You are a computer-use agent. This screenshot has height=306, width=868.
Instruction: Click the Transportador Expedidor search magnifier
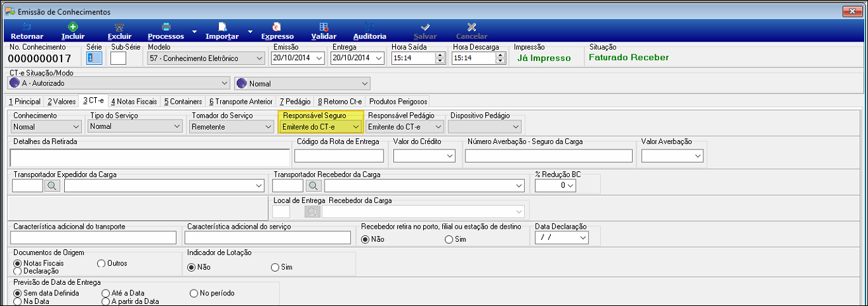point(53,186)
